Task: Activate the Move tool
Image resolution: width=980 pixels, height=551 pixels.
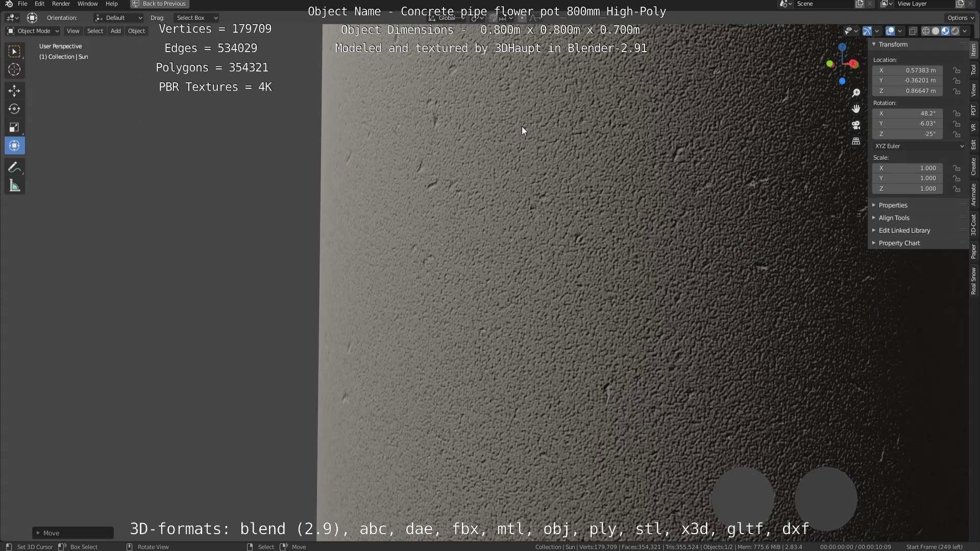Action: [14, 91]
